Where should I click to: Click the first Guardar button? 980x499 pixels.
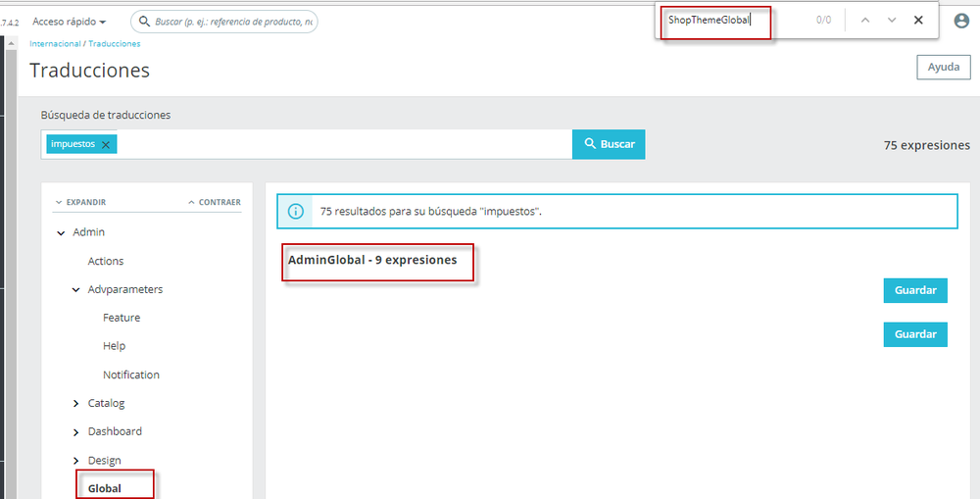(x=915, y=290)
